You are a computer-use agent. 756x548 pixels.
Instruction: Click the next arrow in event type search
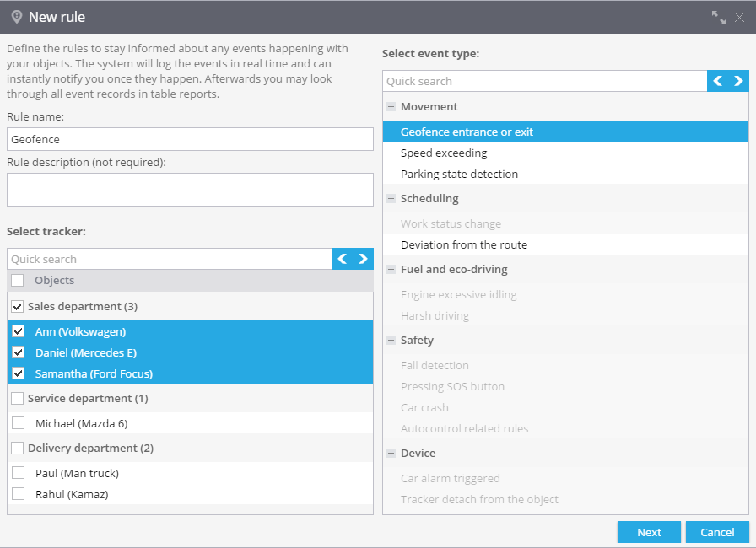tap(738, 81)
